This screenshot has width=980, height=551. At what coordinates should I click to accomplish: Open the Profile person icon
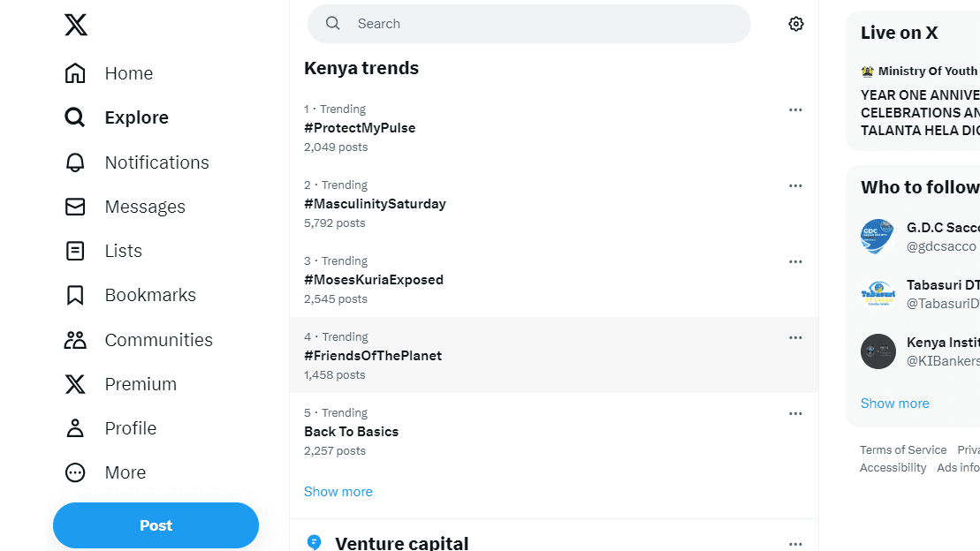pos(75,428)
